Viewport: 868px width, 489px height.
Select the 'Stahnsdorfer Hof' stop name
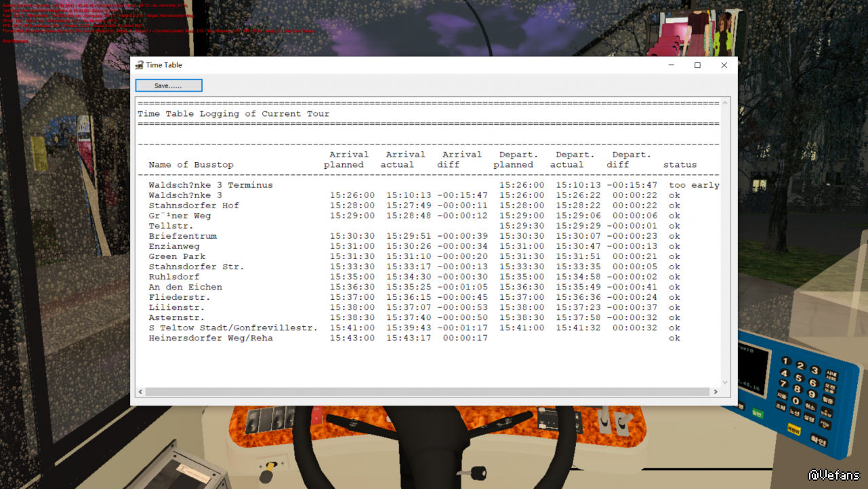point(194,206)
